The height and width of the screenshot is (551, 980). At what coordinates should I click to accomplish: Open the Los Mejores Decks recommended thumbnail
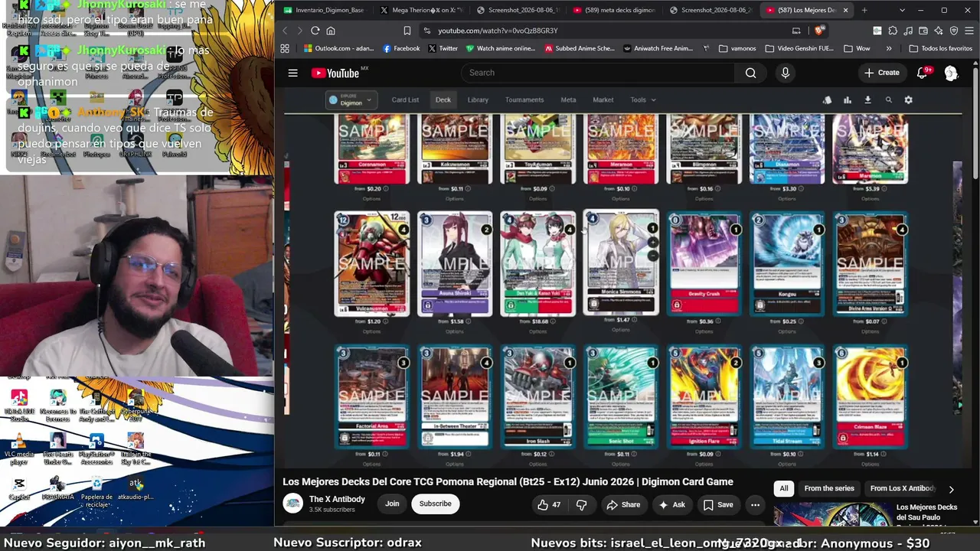coord(831,514)
